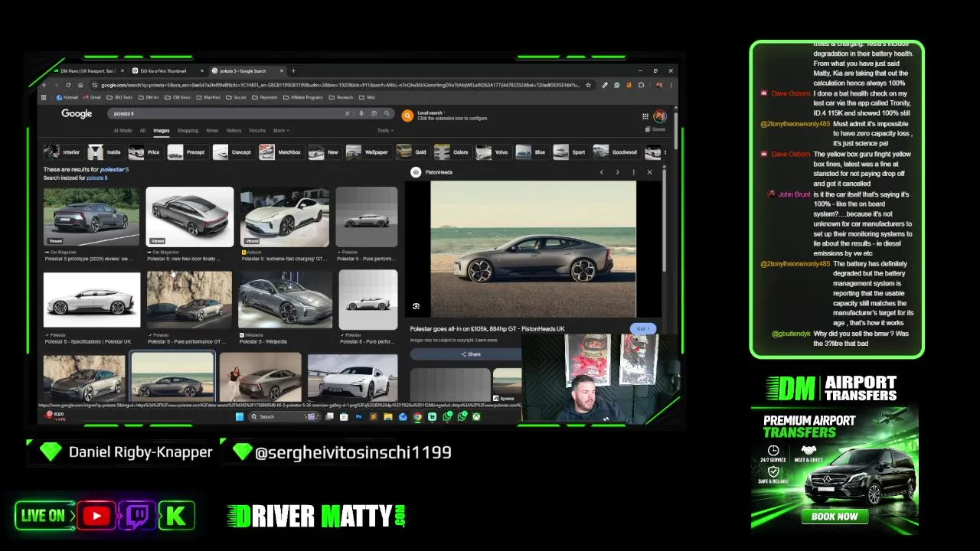Image resolution: width=980 pixels, height=551 pixels.
Task: Select the Forums tab
Action: [257, 130]
